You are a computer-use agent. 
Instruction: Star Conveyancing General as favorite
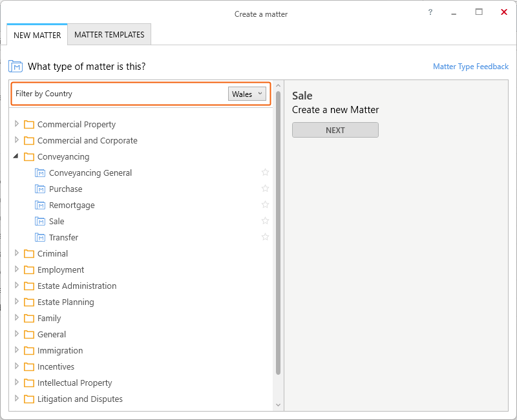coord(265,173)
